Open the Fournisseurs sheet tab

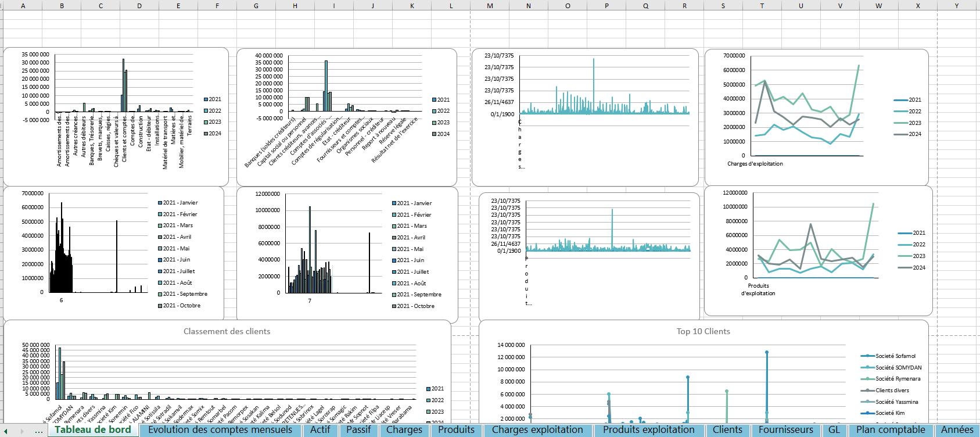point(786,430)
